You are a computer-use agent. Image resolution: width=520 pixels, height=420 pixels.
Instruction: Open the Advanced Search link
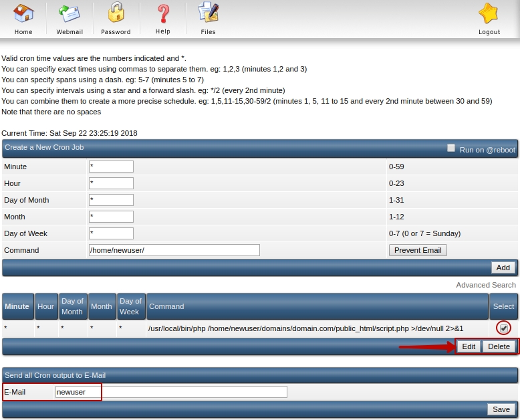[486, 285]
